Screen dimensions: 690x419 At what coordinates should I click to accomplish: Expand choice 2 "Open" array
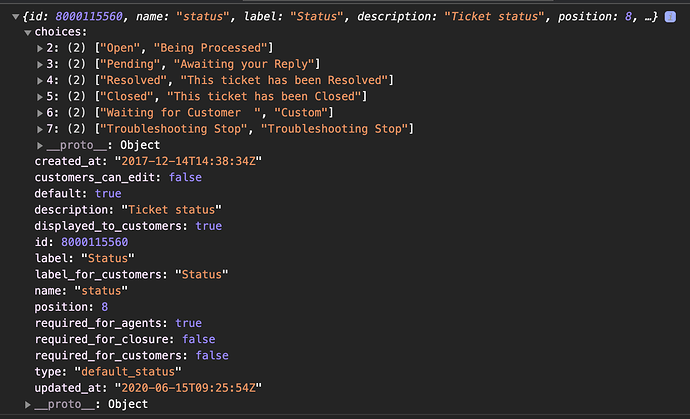tap(40, 48)
